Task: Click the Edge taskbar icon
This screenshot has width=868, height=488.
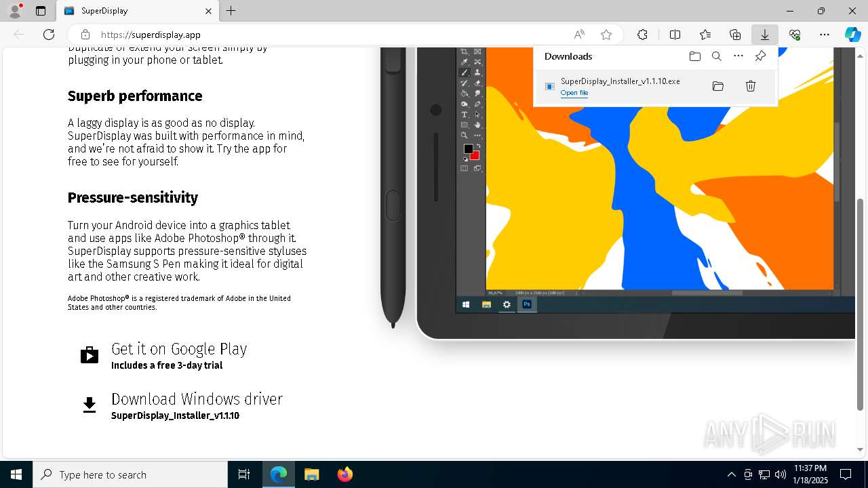Action: (279, 474)
